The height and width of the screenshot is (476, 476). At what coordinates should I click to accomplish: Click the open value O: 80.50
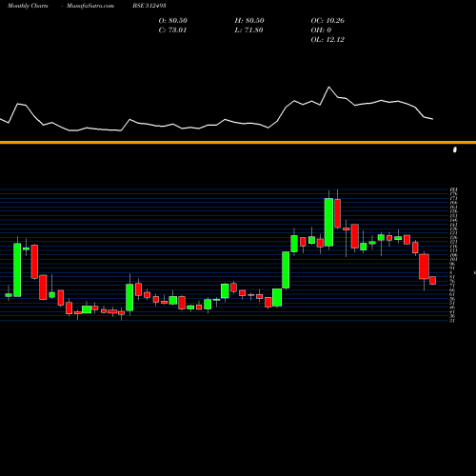point(173,20)
